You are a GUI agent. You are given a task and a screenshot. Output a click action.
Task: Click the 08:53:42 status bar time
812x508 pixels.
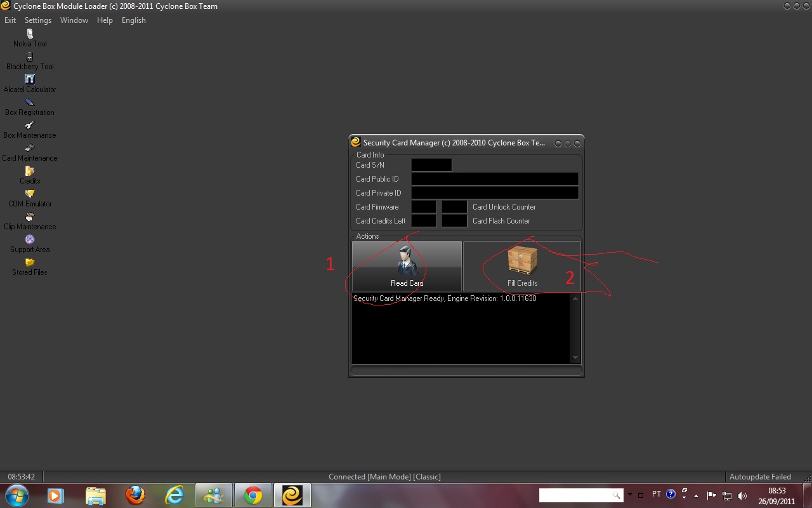22,477
